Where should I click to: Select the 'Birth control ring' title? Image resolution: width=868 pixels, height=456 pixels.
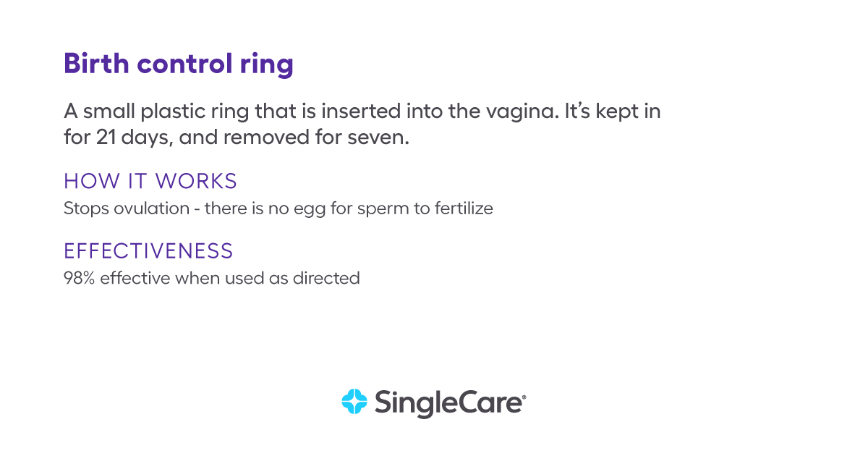pyautogui.click(x=179, y=64)
